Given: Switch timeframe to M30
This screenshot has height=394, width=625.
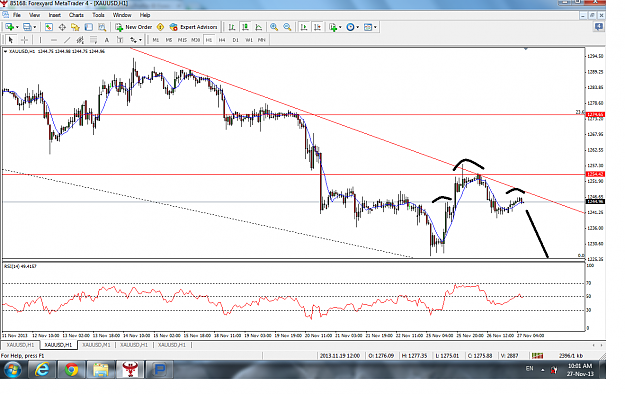Looking at the screenshot, I should 195,40.
